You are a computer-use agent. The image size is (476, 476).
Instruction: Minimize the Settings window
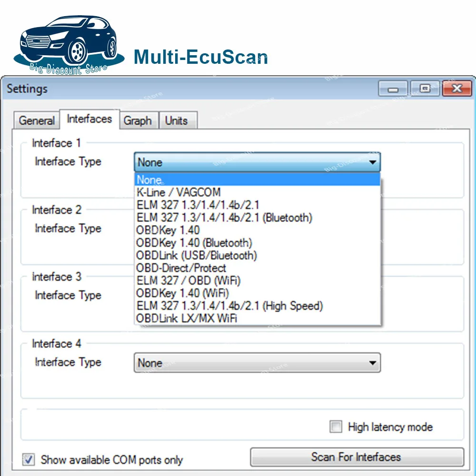393,89
